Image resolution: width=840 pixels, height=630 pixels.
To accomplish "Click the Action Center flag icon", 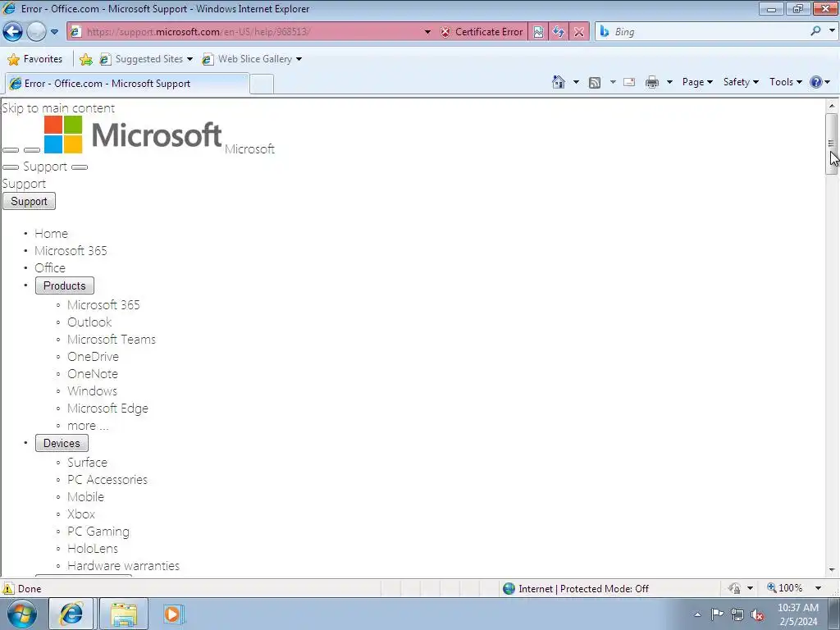I will (x=717, y=614).
